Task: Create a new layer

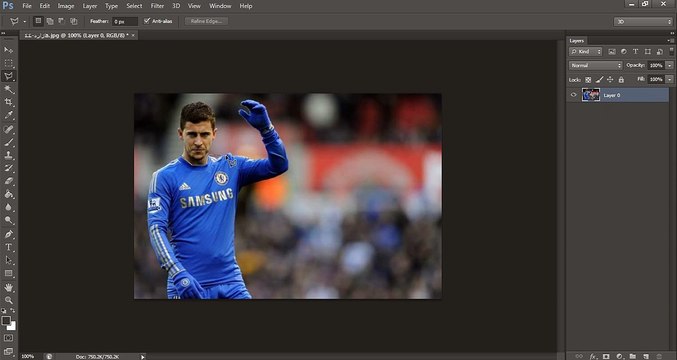Action: coord(646,356)
